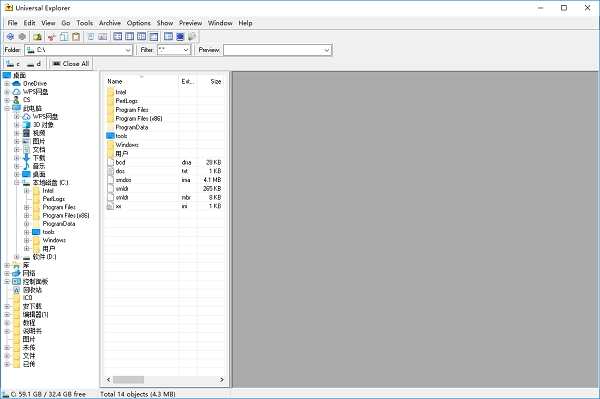Open the Options menu
600x399 pixels.
point(139,23)
